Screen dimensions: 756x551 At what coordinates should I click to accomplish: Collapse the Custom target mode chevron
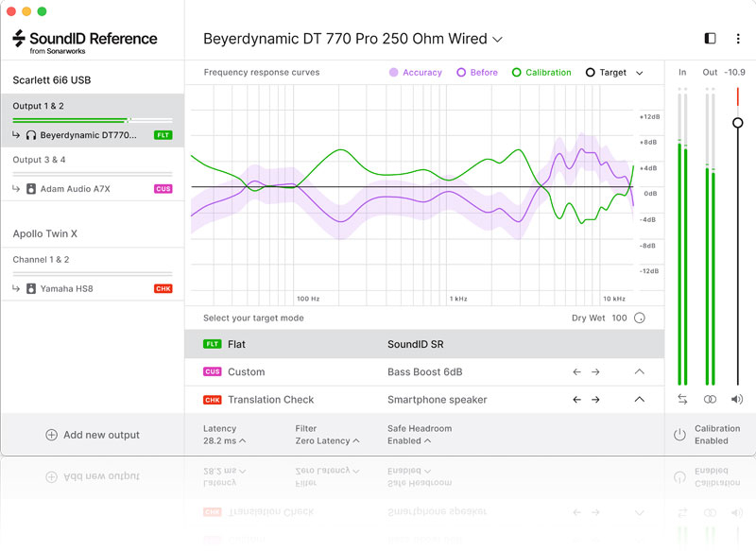point(639,372)
